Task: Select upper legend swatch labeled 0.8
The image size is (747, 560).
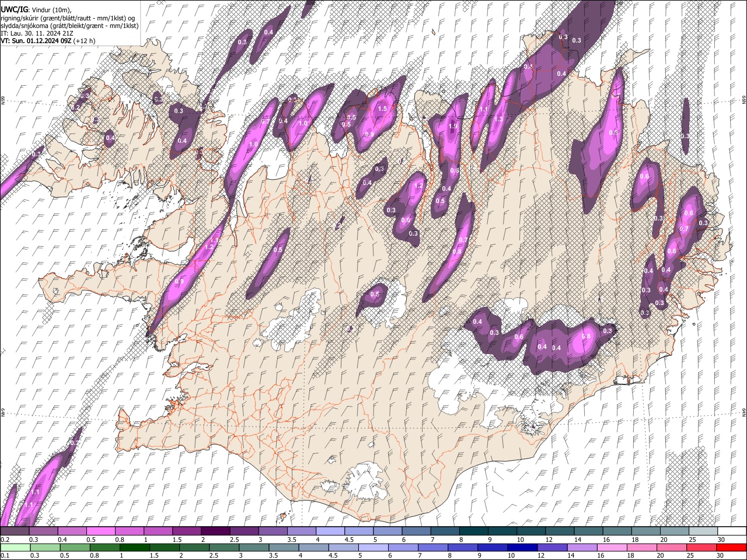Action: (130, 531)
